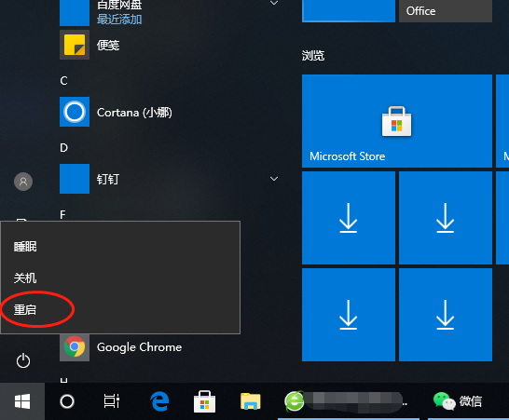Click 最近添加 label under 百度网盘
The height and width of the screenshot is (420, 509).
click(x=119, y=20)
